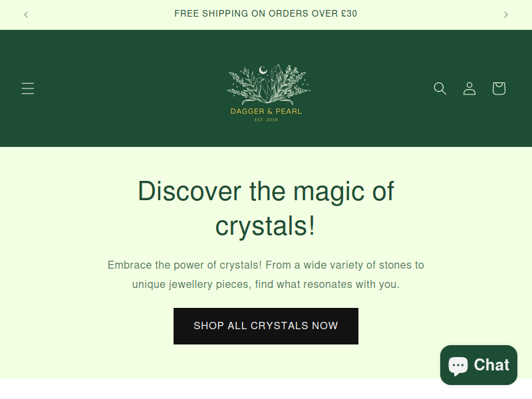The image size is (532, 399).
Task: Open the account login icon
Action: point(469,88)
